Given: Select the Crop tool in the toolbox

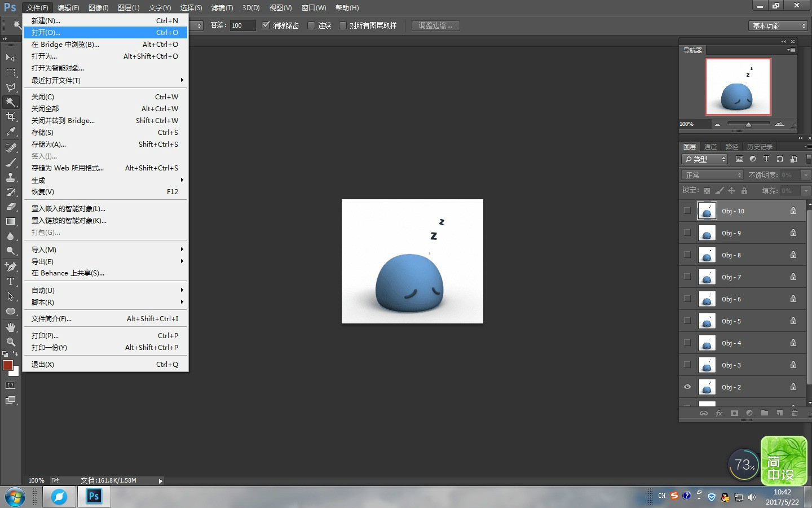Looking at the screenshot, I should click(x=11, y=117).
